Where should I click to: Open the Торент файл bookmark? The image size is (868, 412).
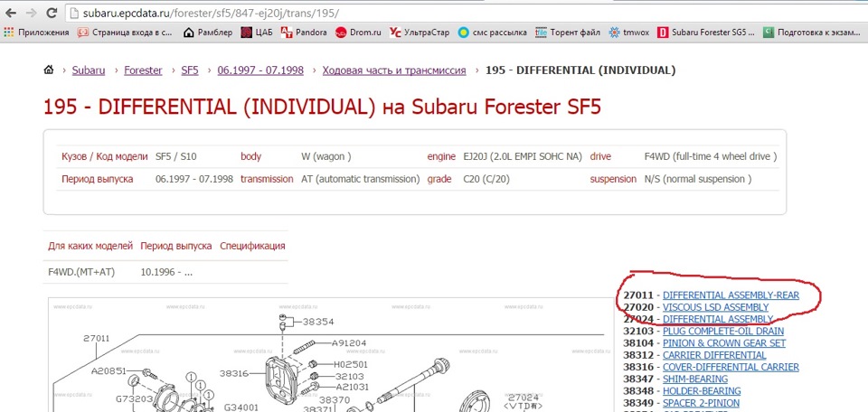click(568, 33)
